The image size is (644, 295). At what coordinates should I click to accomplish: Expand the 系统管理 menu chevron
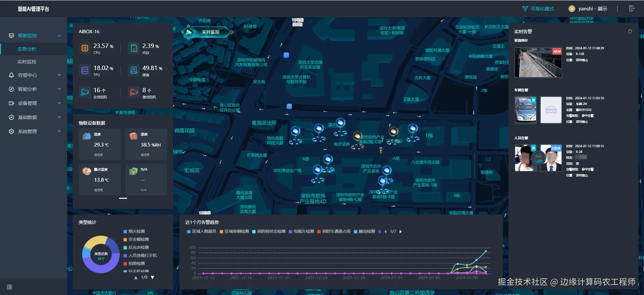(x=59, y=131)
